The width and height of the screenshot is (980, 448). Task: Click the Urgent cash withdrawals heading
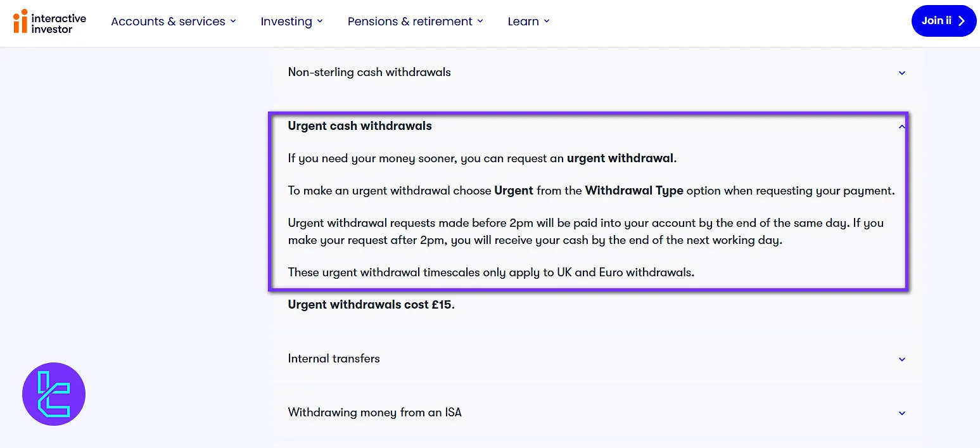click(x=359, y=125)
